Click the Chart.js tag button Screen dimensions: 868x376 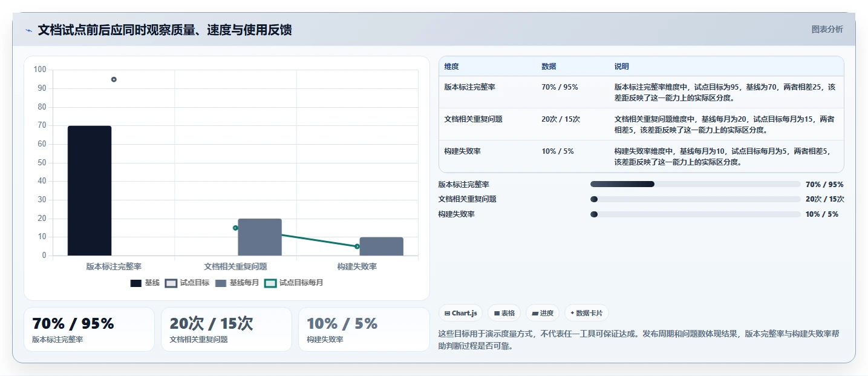coord(460,313)
